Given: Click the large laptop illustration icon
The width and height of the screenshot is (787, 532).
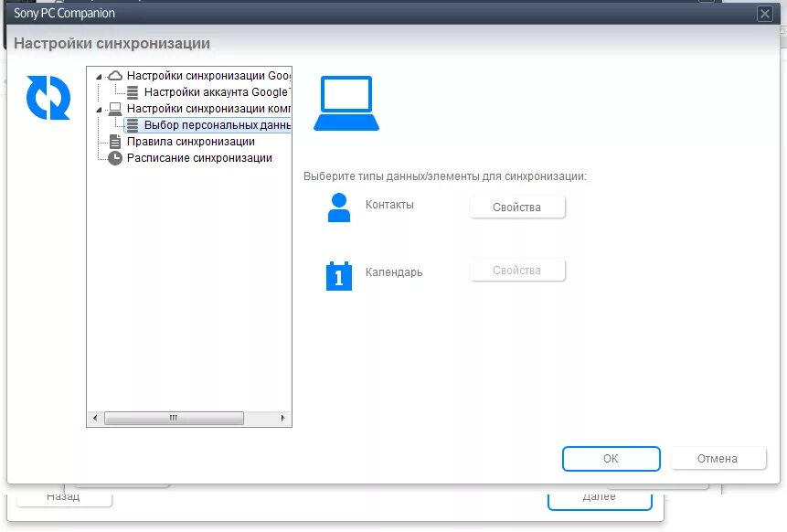Looking at the screenshot, I should (346, 101).
